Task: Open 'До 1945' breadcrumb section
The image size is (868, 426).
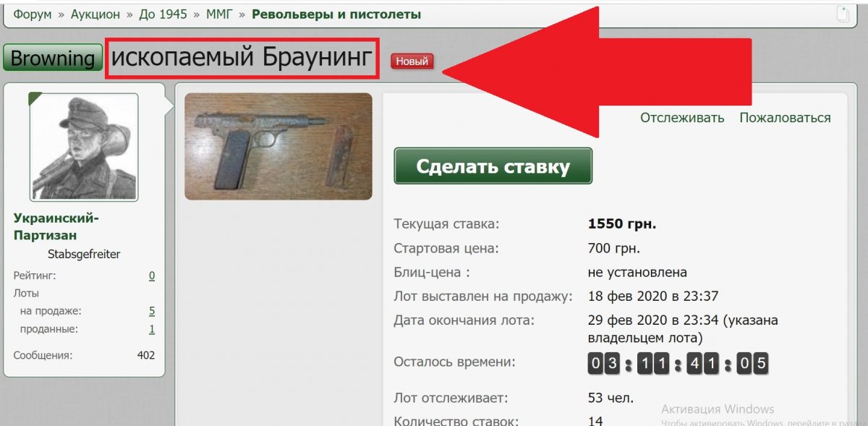Action: pos(163,14)
